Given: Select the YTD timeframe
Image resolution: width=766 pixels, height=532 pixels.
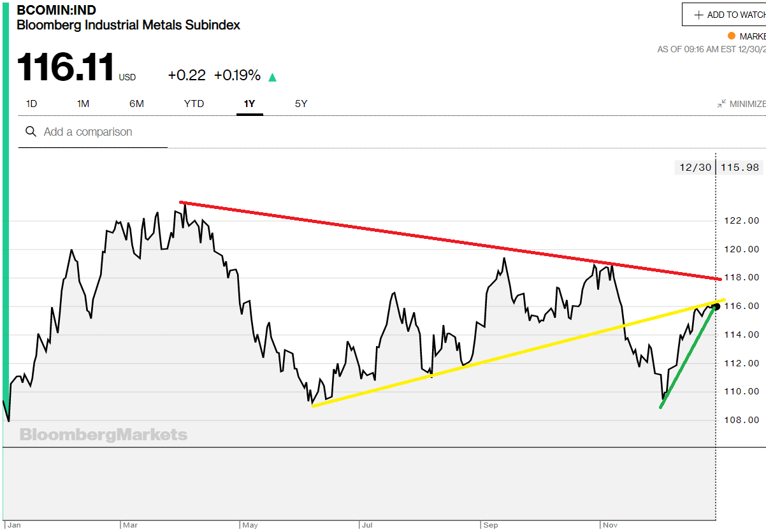Looking at the screenshot, I should [194, 103].
